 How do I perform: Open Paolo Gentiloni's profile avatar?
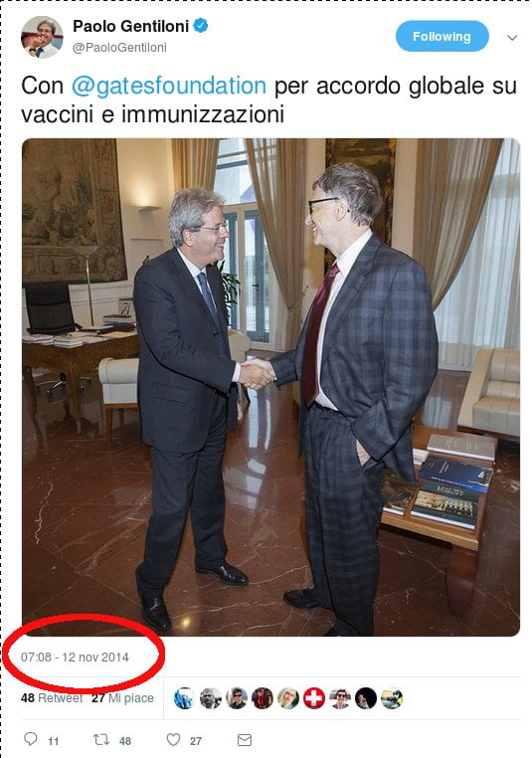coord(42,37)
